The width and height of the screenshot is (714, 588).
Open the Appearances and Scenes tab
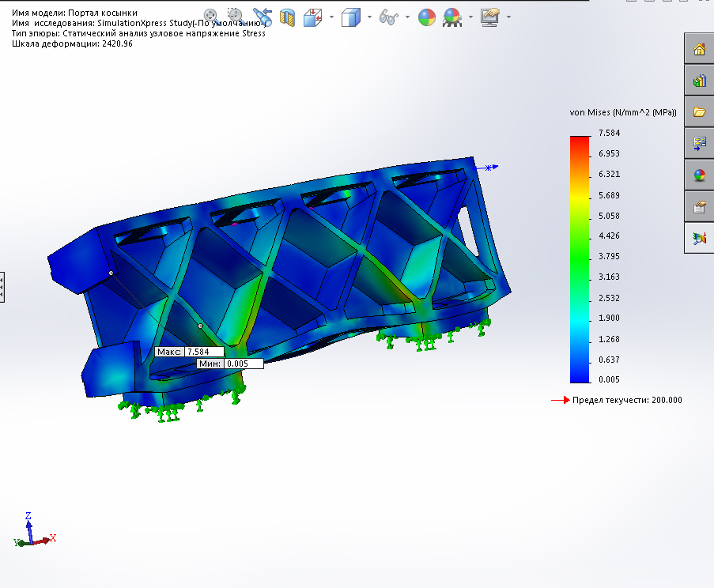click(x=700, y=175)
